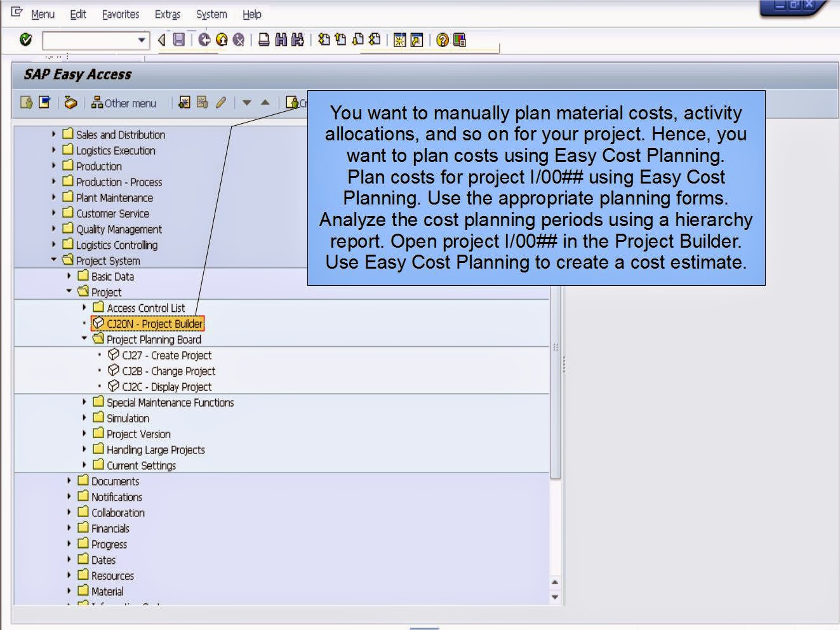840x630 pixels.
Task: Select CJ2C - Display Project
Action: 159,387
